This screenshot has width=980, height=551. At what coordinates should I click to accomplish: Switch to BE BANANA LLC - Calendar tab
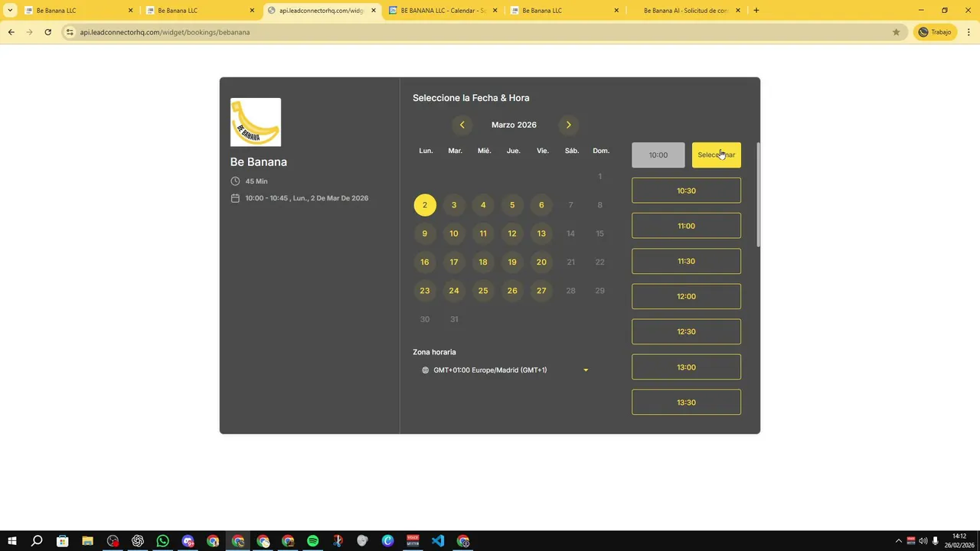click(x=443, y=11)
